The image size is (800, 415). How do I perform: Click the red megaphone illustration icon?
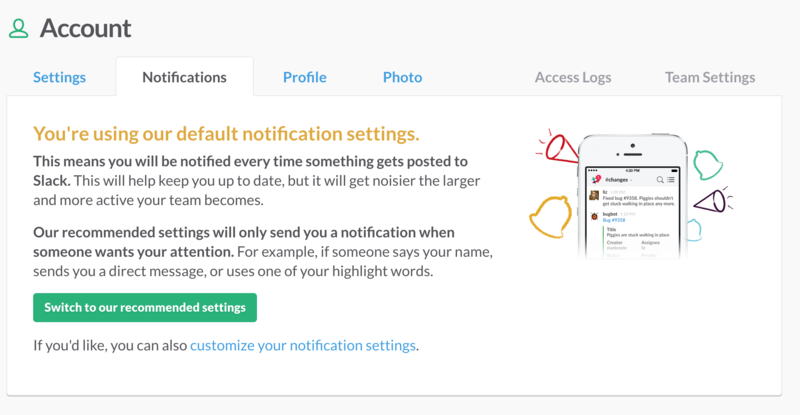point(557,147)
